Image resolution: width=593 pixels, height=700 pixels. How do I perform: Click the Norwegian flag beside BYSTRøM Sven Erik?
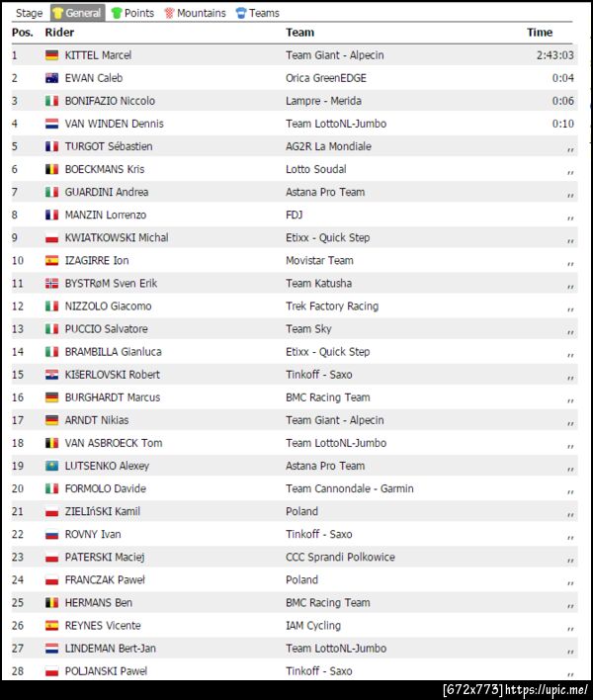pos(51,284)
